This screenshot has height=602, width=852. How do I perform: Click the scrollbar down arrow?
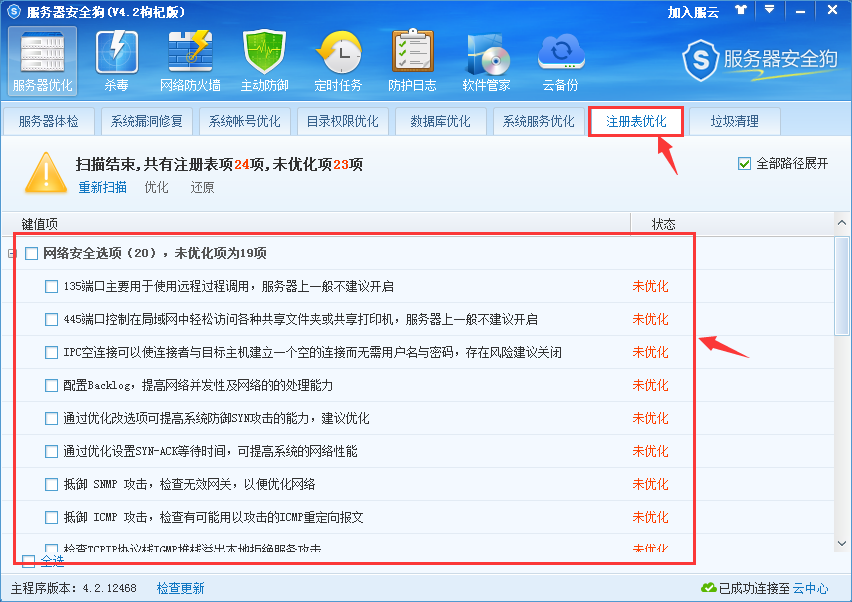pos(842,543)
